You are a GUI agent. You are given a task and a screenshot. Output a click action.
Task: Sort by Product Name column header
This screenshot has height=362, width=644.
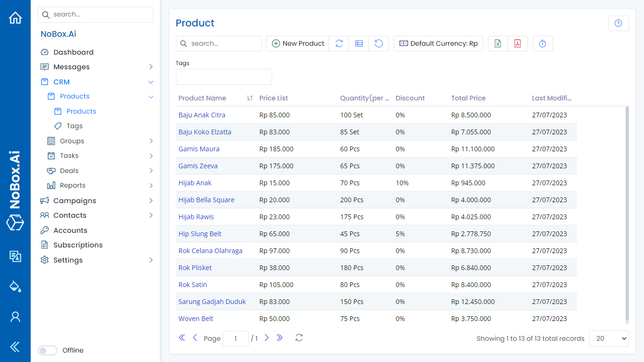pyautogui.click(x=202, y=98)
